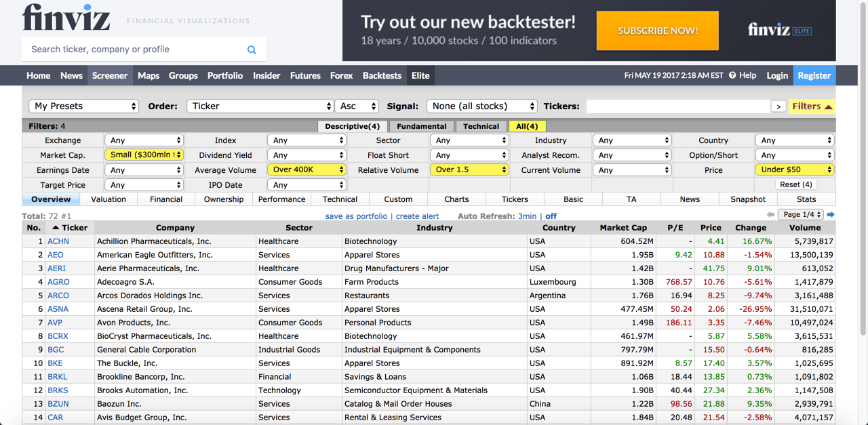Open the Market Cap. filter dropdown
This screenshot has width=868, height=425.
pos(144,155)
